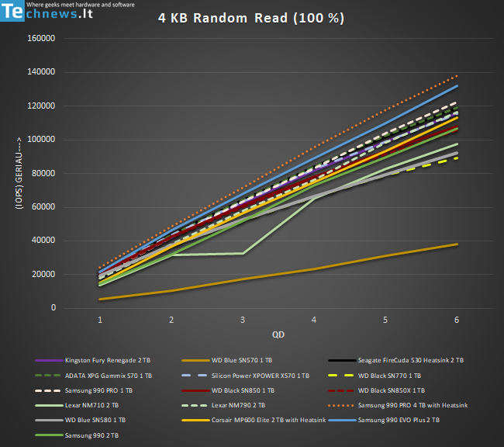The width and height of the screenshot is (504, 447).
Task: Click the x-axis label 2
Action: point(171,320)
